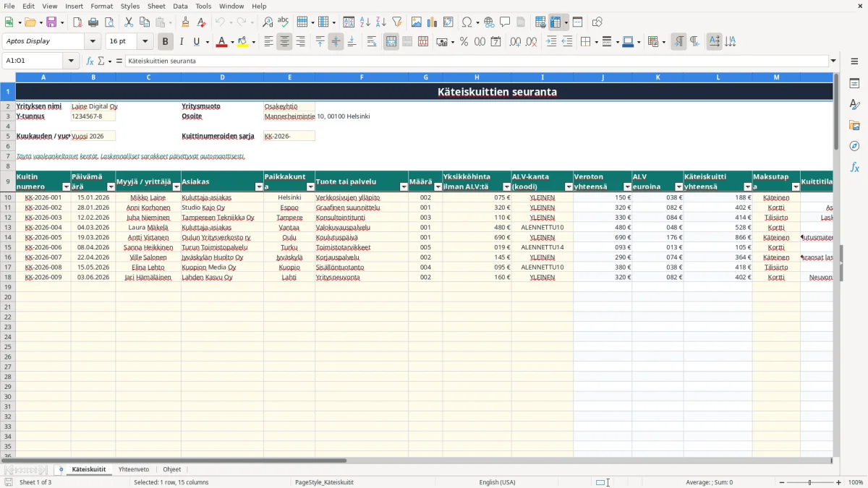
Task: Open the Function Wizard beside formula bar
Action: point(90,61)
